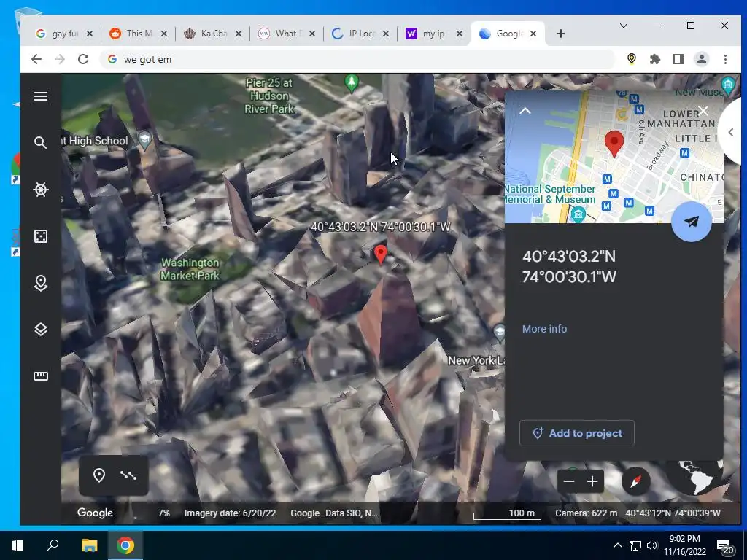Add a placemark with the pin tool
This screenshot has width=747, height=560.
[98, 475]
